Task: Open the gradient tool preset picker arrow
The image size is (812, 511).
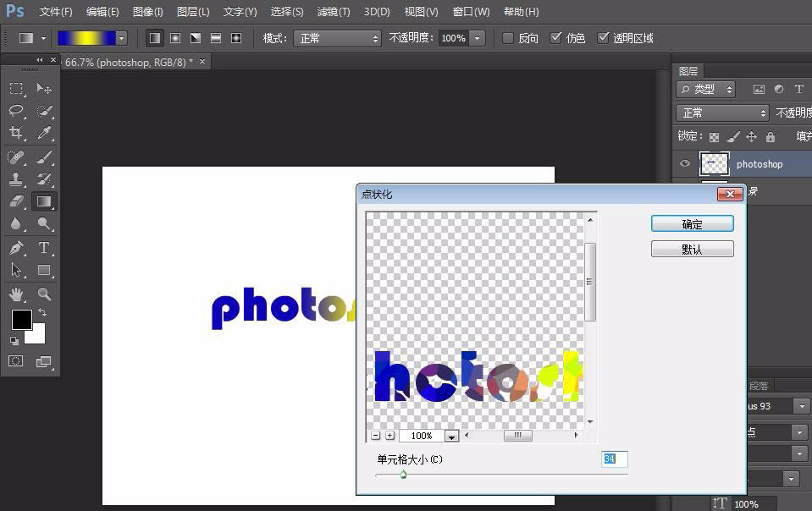Action: [x=43, y=38]
